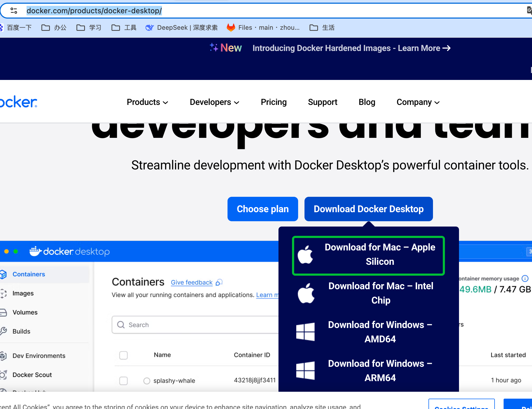The image size is (532, 409).
Task: Choose Download for Mac – Apple Silicon
Action: (x=368, y=255)
